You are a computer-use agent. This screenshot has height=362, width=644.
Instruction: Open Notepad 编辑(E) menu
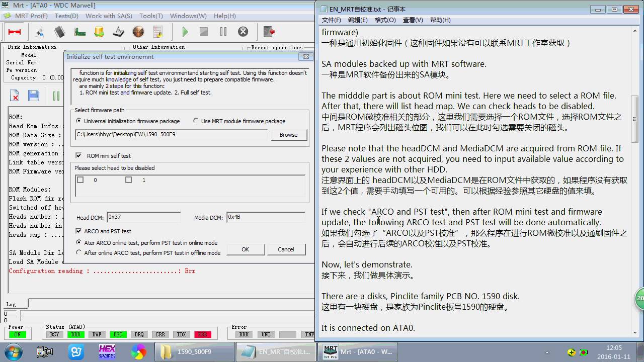click(x=358, y=20)
